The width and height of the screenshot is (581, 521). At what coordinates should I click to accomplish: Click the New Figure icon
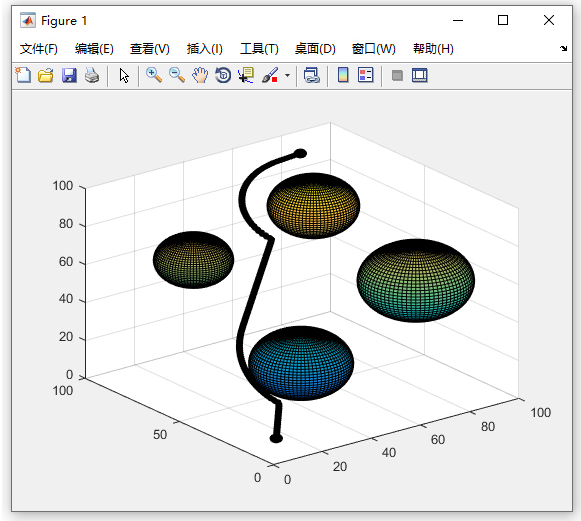(x=23, y=75)
